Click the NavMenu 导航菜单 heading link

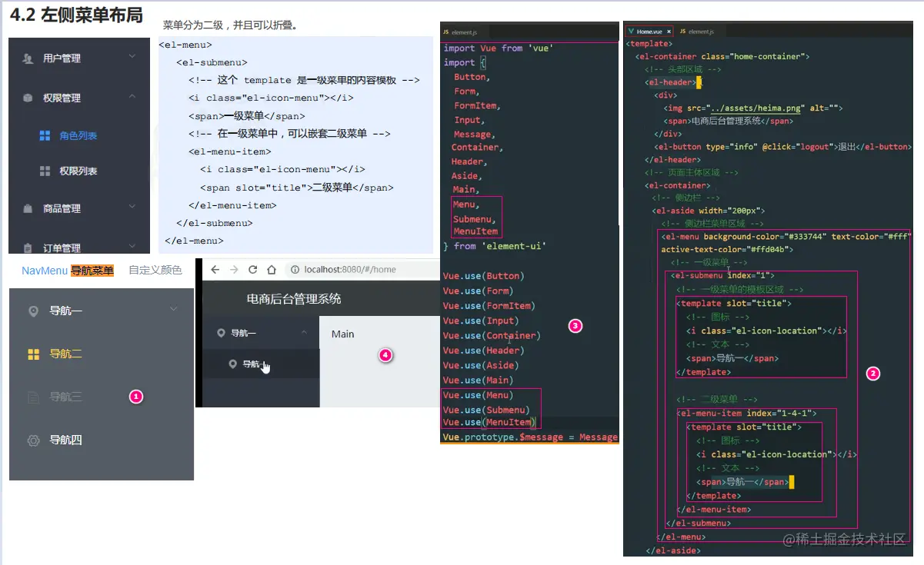(x=68, y=270)
